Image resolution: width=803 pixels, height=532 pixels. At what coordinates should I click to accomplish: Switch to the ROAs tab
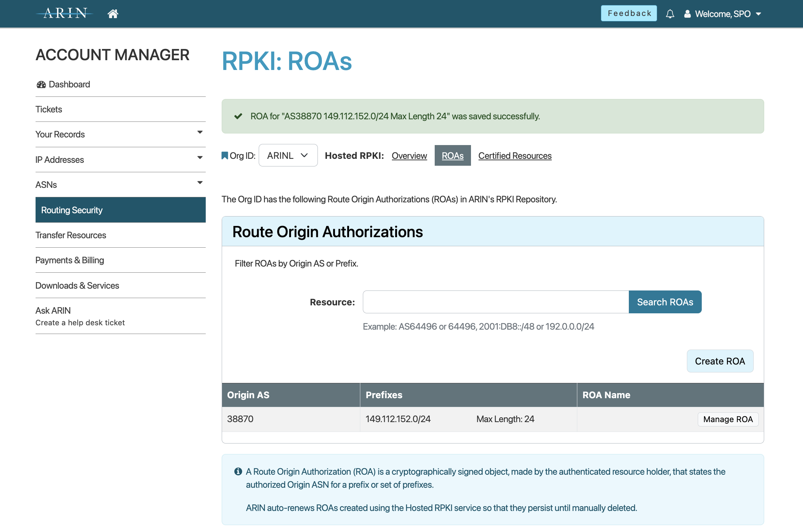[452, 156]
